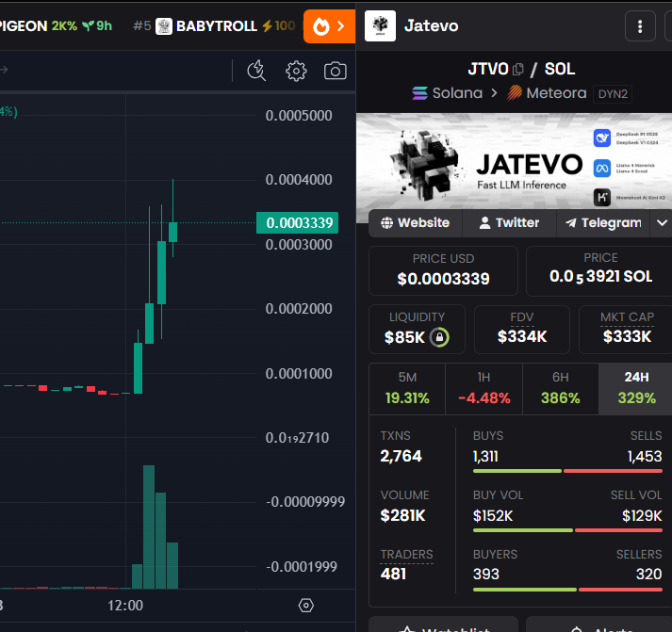Click the DYN2 pool badge
672x632 pixels.
613,94
